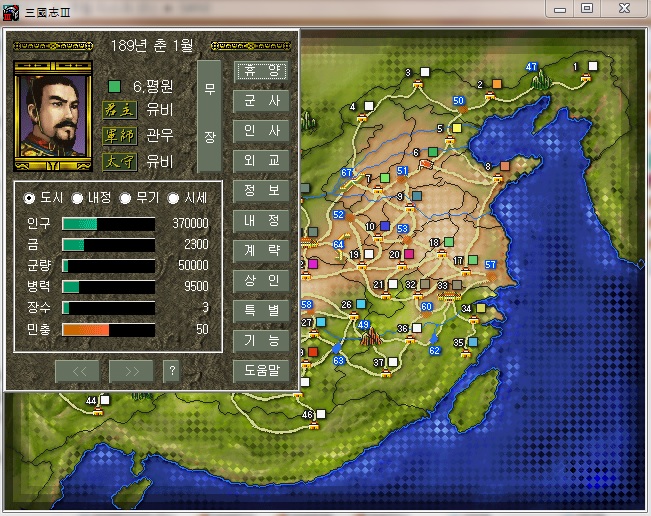Screen dimensions: 651x516
Task: Select city 2 orange marker on map
Action: pyautogui.click(x=497, y=84)
